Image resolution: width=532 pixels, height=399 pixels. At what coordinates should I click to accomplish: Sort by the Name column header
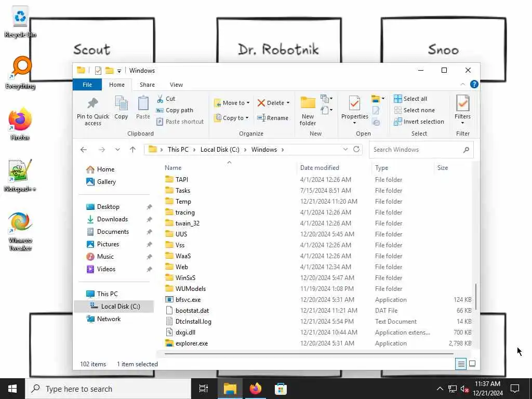coord(173,168)
